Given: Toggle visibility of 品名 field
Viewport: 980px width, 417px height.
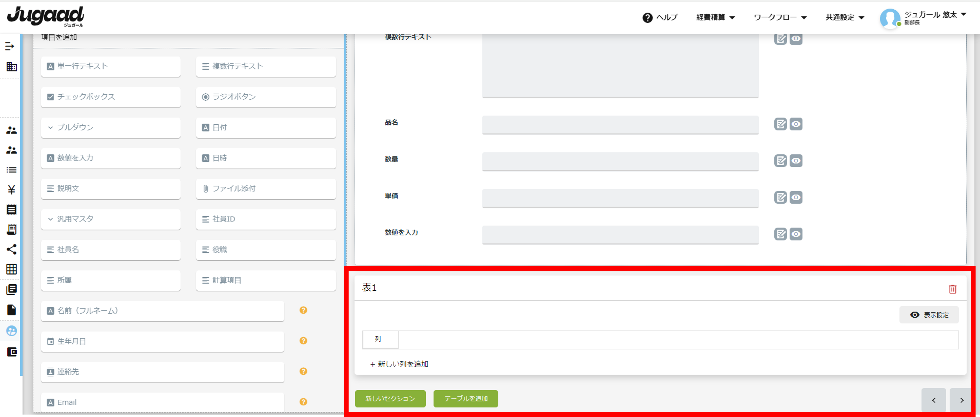Looking at the screenshot, I should (x=796, y=124).
